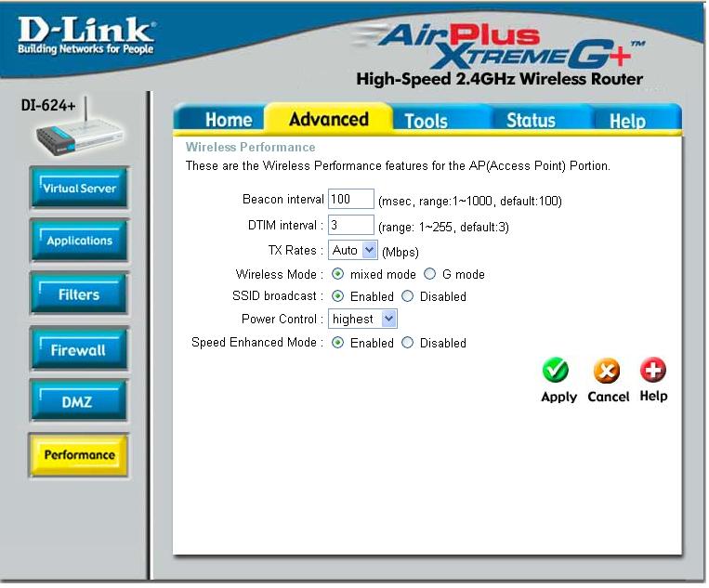Enable Speed Enhanced Mode
The image size is (709, 588).
click(x=338, y=344)
